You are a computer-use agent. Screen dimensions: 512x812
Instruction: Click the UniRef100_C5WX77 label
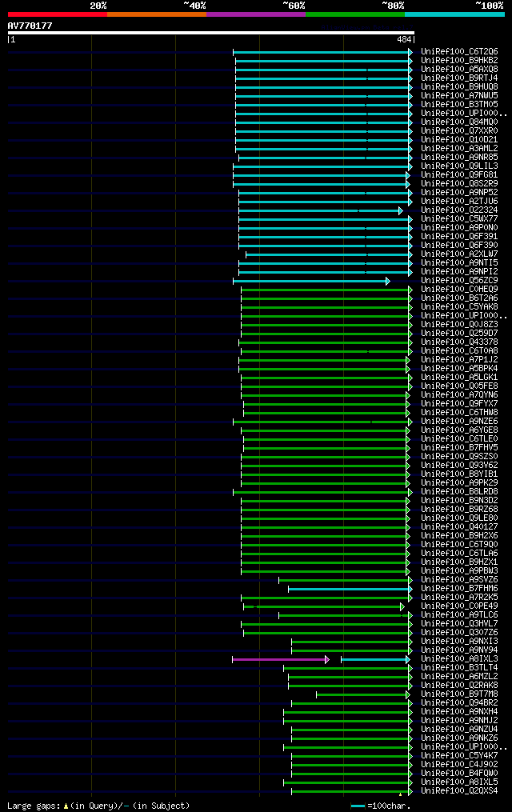(x=459, y=219)
